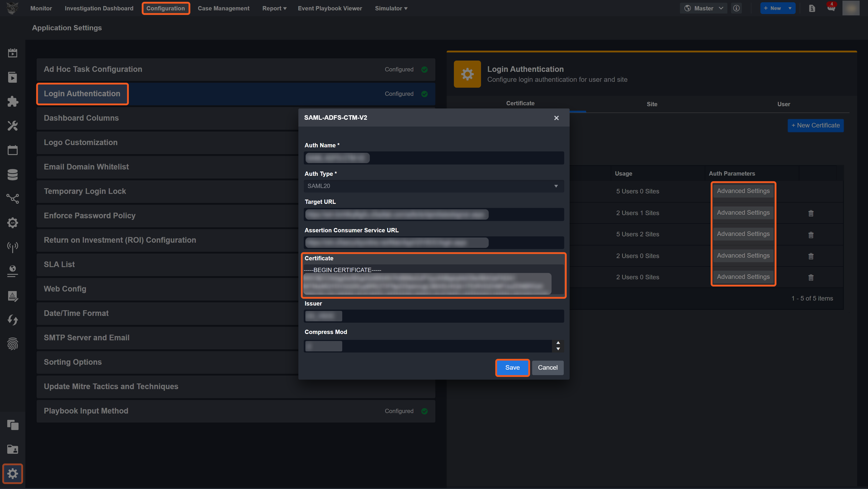Click Save in the SAML dialog

pos(512,367)
